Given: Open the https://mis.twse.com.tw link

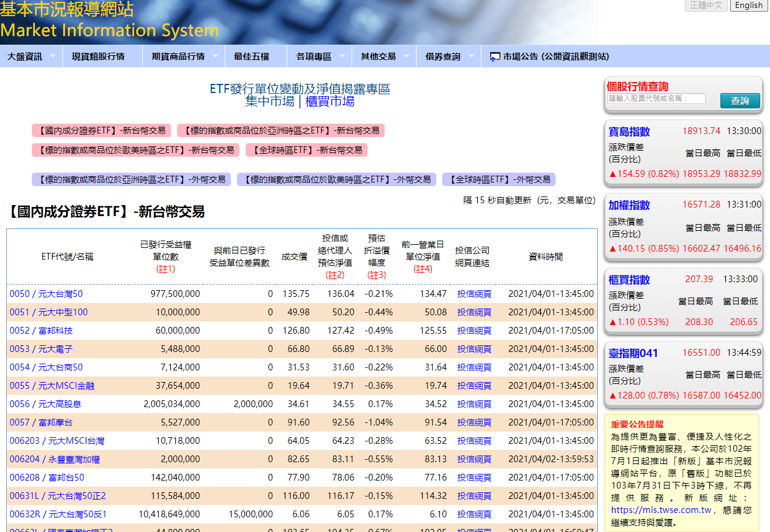Looking at the screenshot, I should [x=661, y=510].
